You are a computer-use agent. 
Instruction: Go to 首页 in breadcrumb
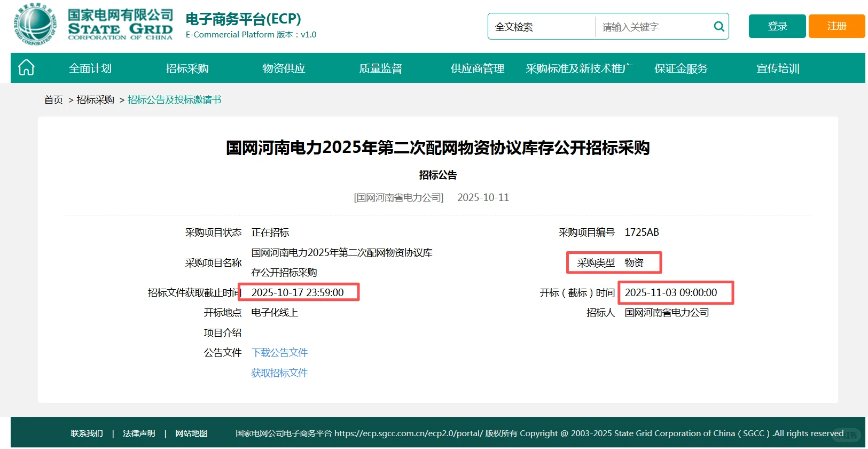53,100
